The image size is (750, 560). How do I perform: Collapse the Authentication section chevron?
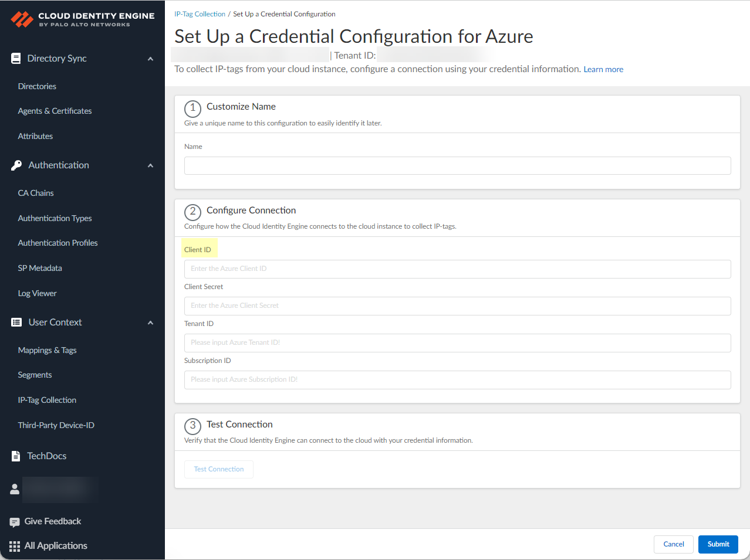pos(150,165)
